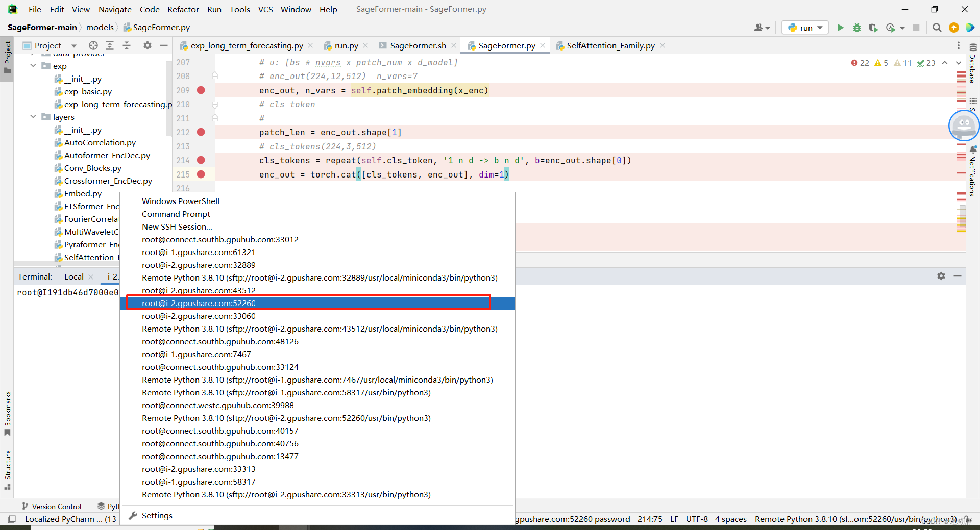
Task: Click the AI assistant avatar icon
Action: 964,125
